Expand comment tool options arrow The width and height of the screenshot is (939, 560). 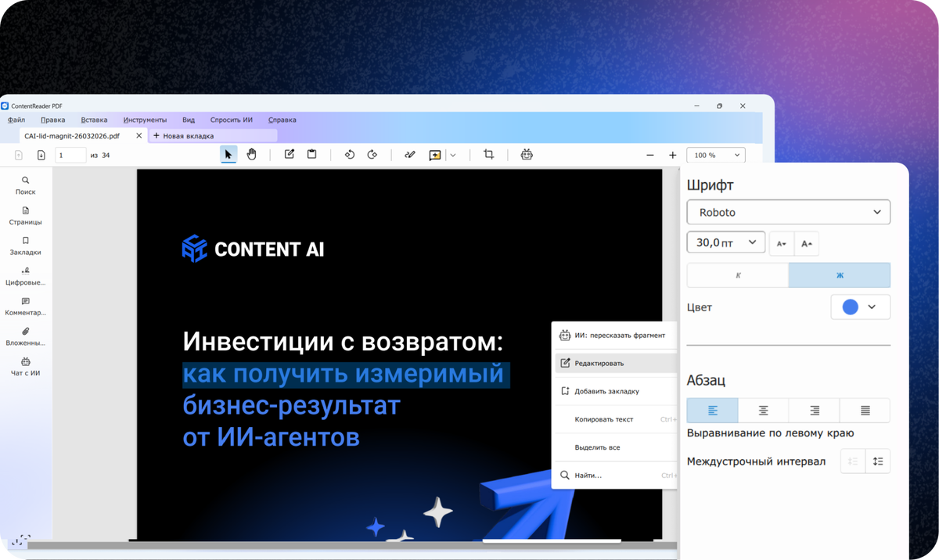[453, 155]
